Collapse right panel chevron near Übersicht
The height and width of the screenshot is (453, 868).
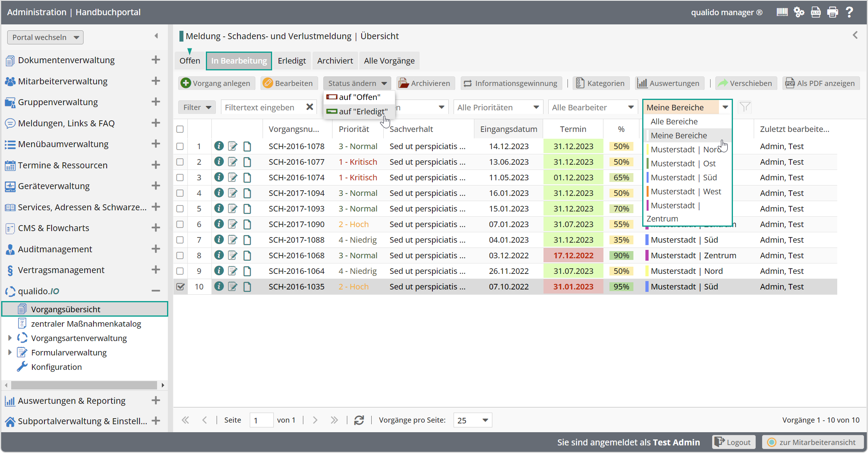(855, 35)
